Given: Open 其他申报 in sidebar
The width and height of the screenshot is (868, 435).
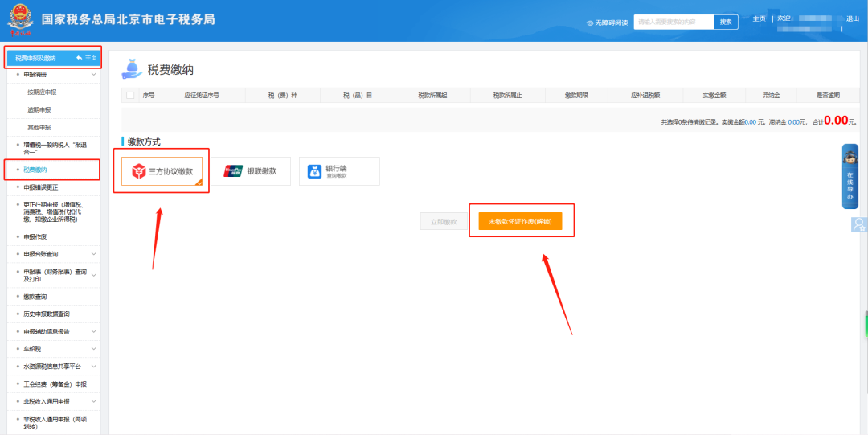Looking at the screenshot, I should click(39, 128).
